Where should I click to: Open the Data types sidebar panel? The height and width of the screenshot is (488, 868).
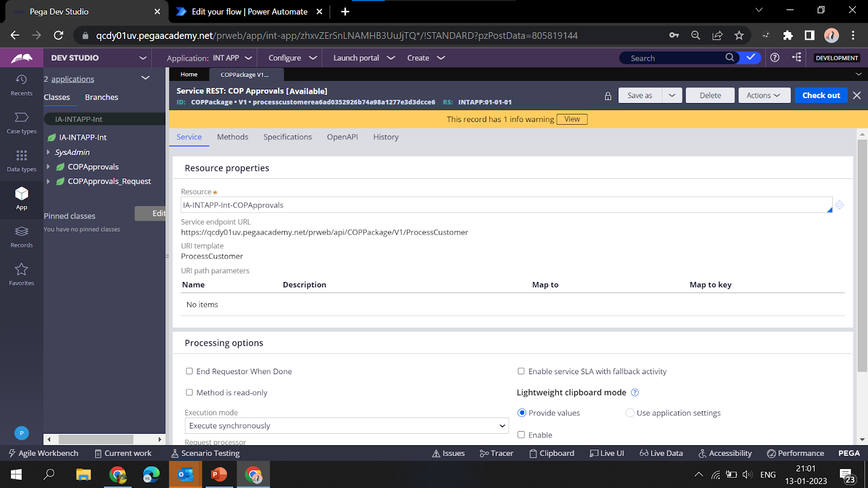coord(21,162)
